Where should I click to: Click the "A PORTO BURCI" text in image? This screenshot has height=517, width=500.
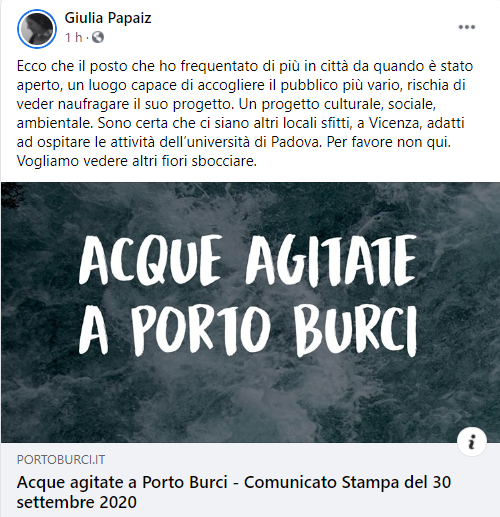(x=248, y=330)
